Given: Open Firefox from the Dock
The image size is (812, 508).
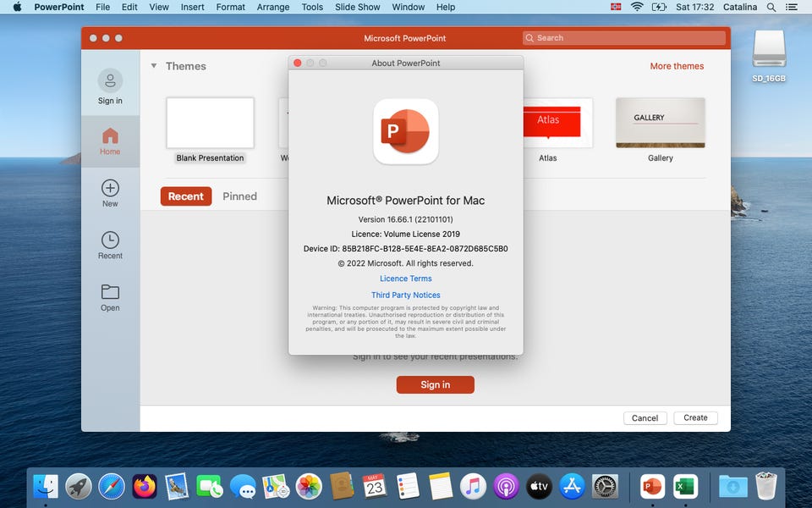Looking at the screenshot, I should [145, 487].
